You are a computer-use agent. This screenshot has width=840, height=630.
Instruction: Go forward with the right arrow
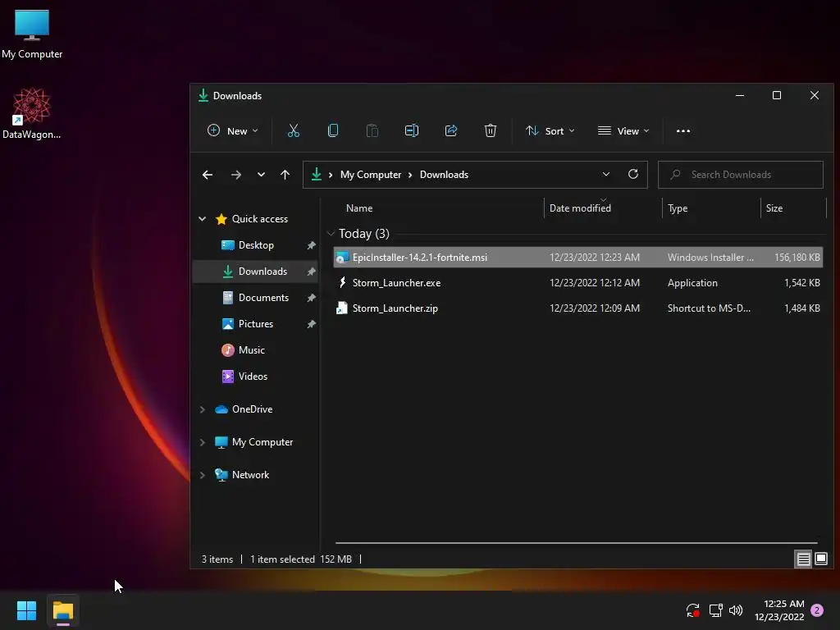235,175
